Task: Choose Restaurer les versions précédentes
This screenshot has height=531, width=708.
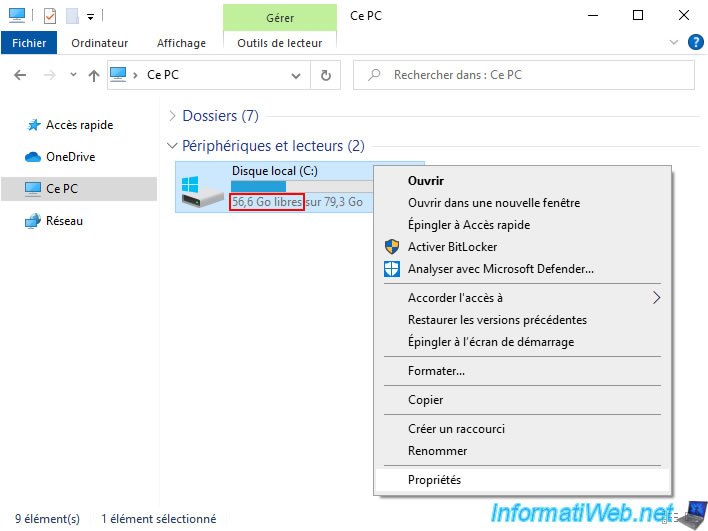Action: point(522,320)
